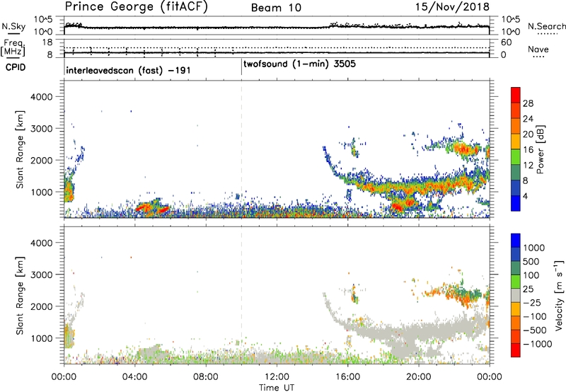Click the gray -25 to 25 Velocity colorbar segment
This screenshot has height=392, width=566.
click(516, 296)
